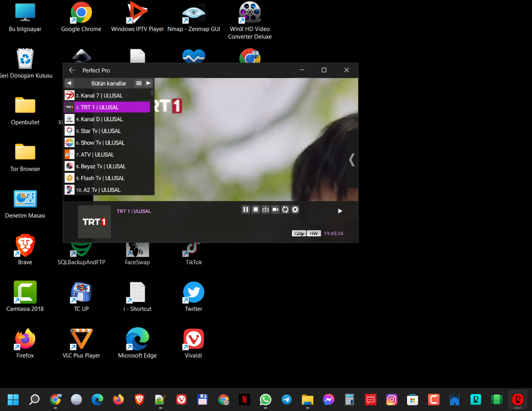This screenshot has height=411, width=532.
Task: Open Google Chrome desktop shortcut
Action: pyautogui.click(x=81, y=17)
